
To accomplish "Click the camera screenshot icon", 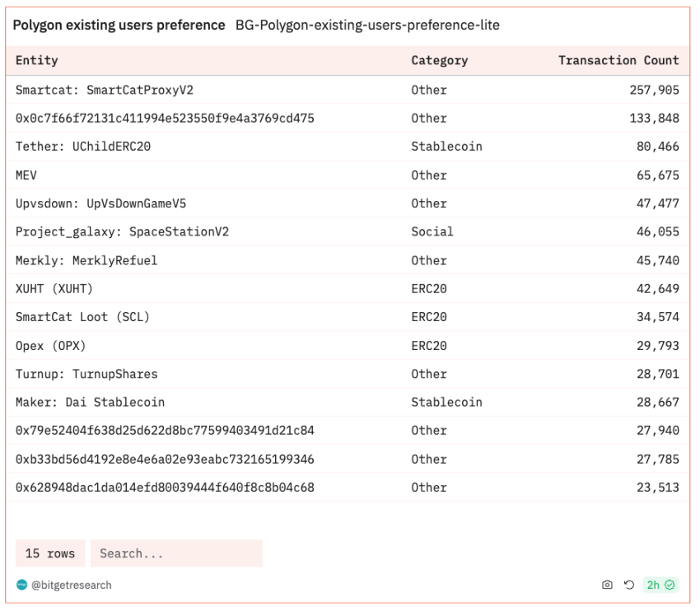I will pyautogui.click(x=607, y=585).
